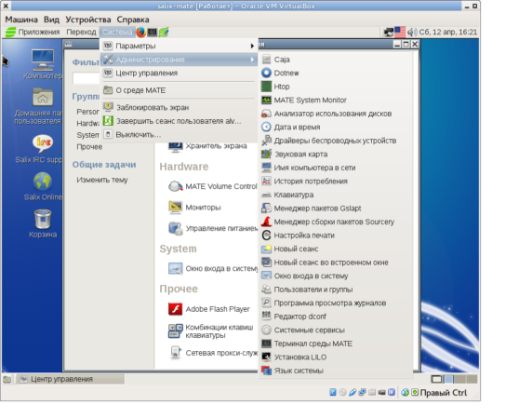532x418 pixels.
Task: Open VirtualBox Вид menu
Action: [x=51, y=20]
